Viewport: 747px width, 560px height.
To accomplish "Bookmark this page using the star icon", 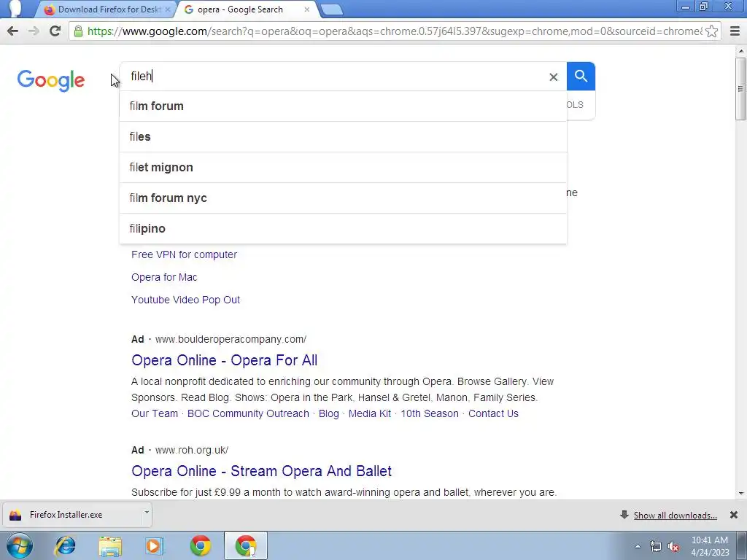I will (x=712, y=31).
